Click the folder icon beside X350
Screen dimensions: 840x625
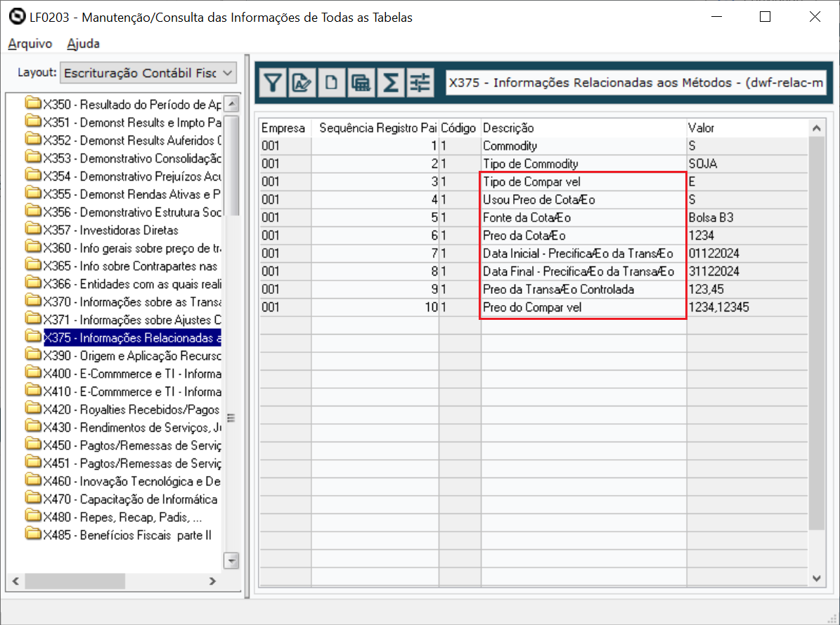tap(33, 103)
